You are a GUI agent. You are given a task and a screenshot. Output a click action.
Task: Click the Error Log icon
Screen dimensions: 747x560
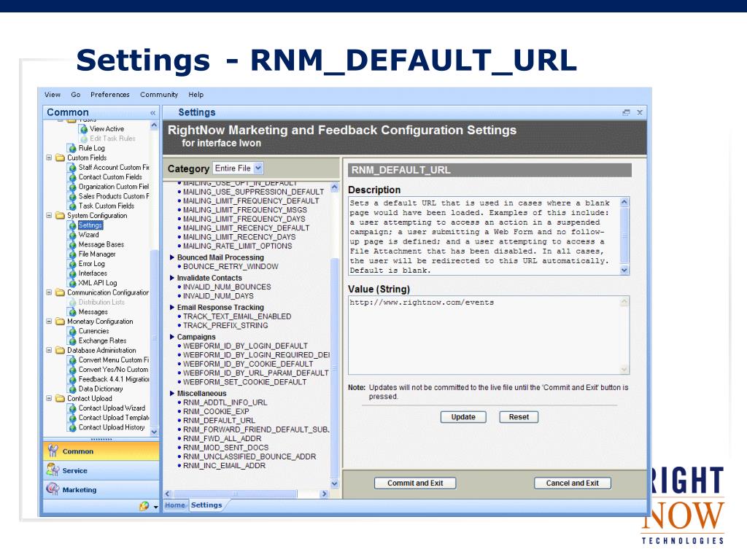click(x=72, y=264)
